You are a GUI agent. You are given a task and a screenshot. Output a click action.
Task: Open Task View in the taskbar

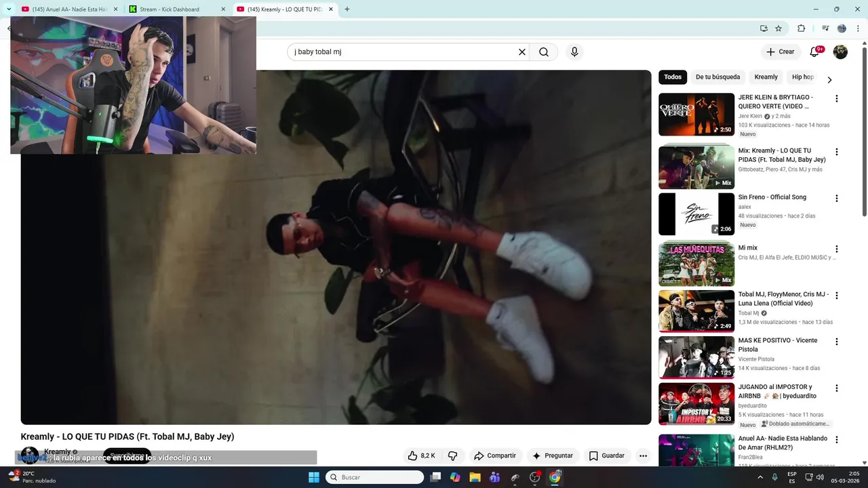tap(435, 477)
